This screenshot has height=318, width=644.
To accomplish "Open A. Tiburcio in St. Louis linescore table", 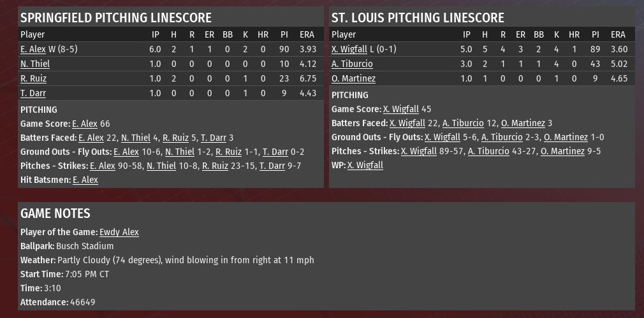I will [x=352, y=64].
